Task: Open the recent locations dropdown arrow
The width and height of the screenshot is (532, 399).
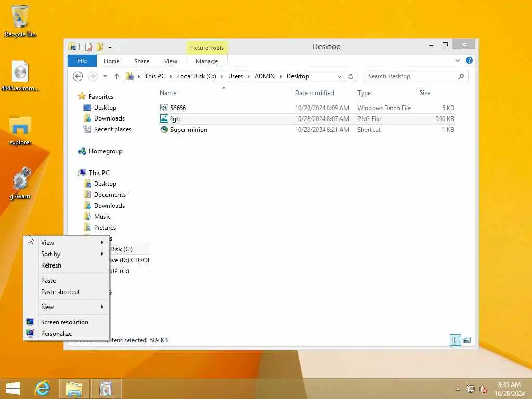Action: (105, 76)
